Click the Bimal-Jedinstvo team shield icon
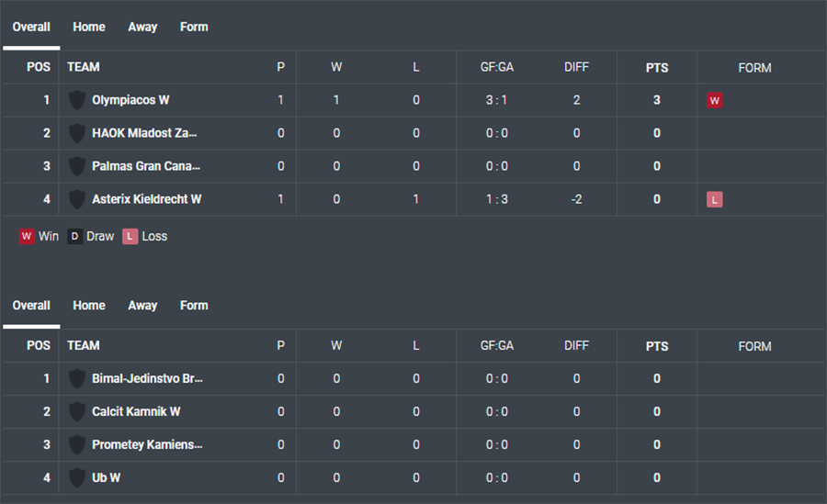827x504 pixels. pos(77,378)
